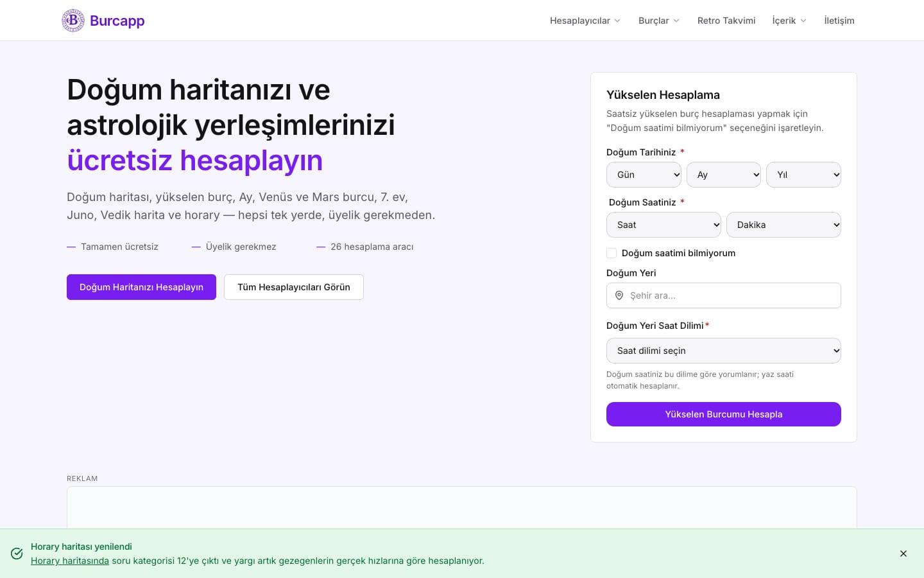
Task: Click the Burcapp brand name link
Action: [117, 21]
